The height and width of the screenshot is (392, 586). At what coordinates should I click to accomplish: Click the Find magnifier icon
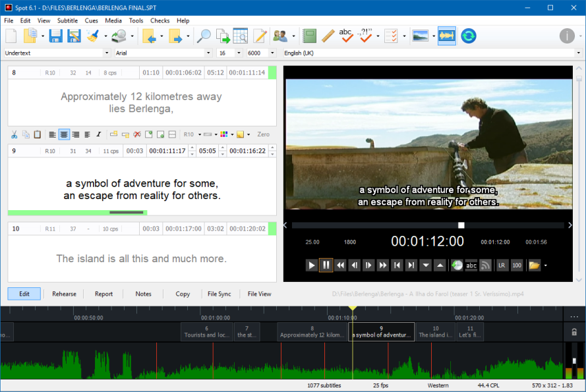[205, 36]
